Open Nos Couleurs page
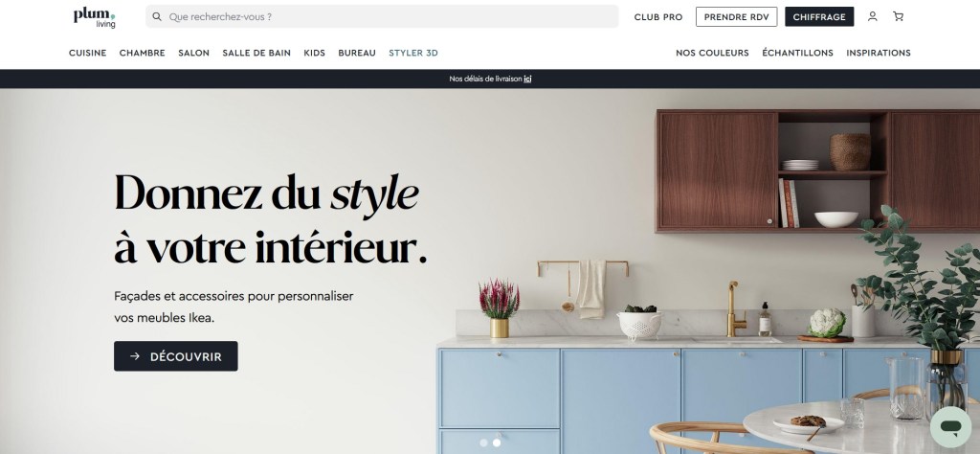This screenshot has height=454, width=980. point(712,53)
